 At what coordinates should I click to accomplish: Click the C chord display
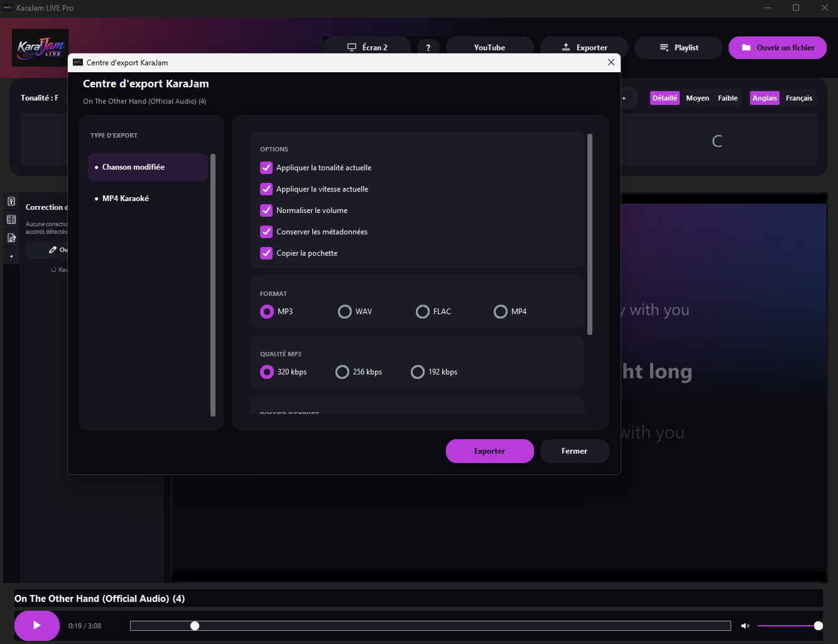coord(717,141)
